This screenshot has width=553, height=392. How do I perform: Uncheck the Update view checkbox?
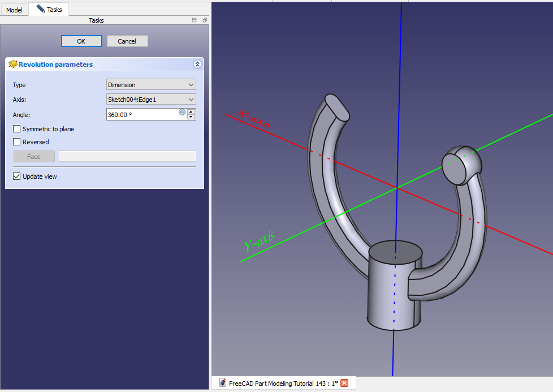(x=17, y=176)
